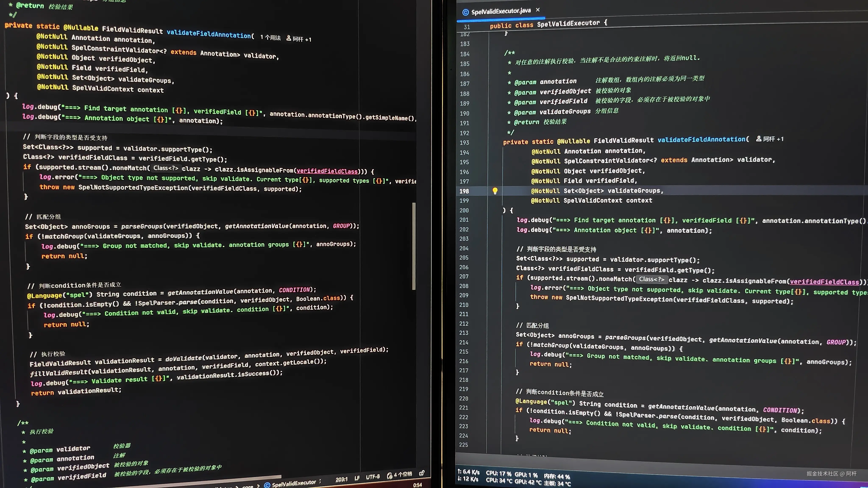Click the CPU 17 % monitor widget
Viewport: 868px width, 488px height.
point(498,473)
